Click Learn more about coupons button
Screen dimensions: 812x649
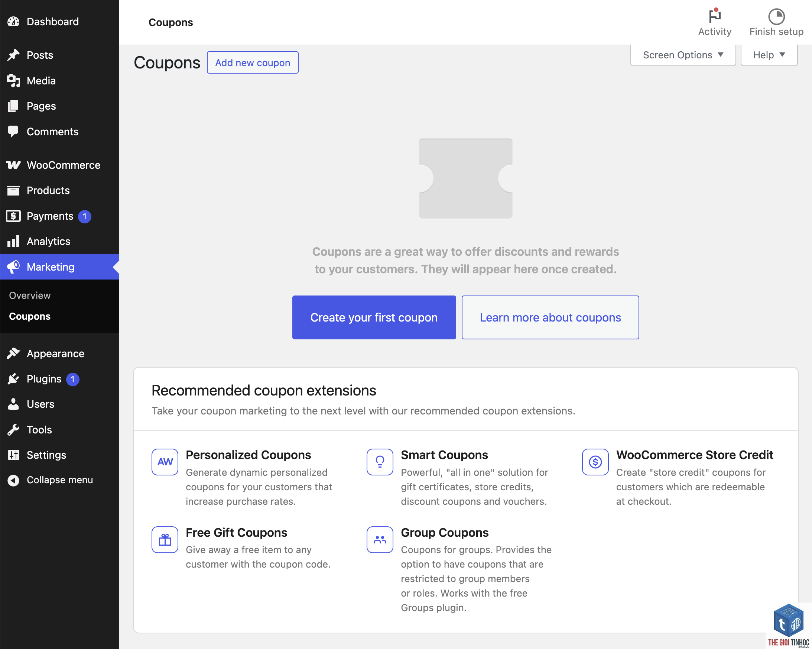pyautogui.click(x=550, y=317)
